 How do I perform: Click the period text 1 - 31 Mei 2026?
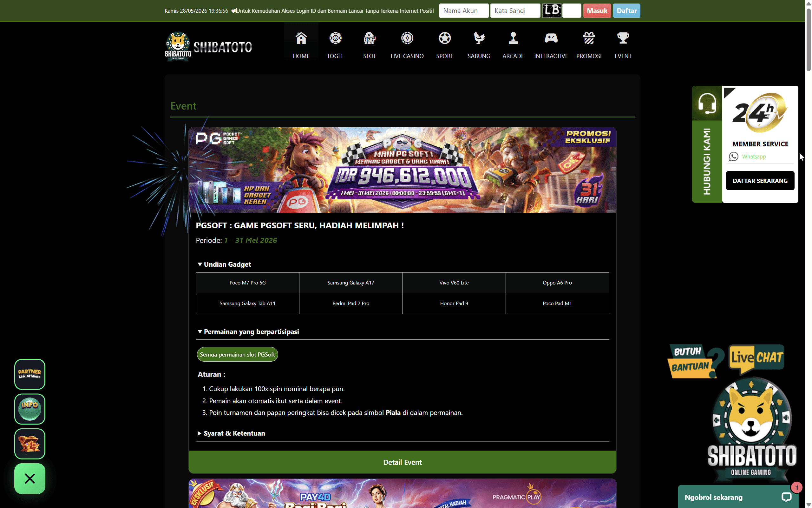pos(251,240)
